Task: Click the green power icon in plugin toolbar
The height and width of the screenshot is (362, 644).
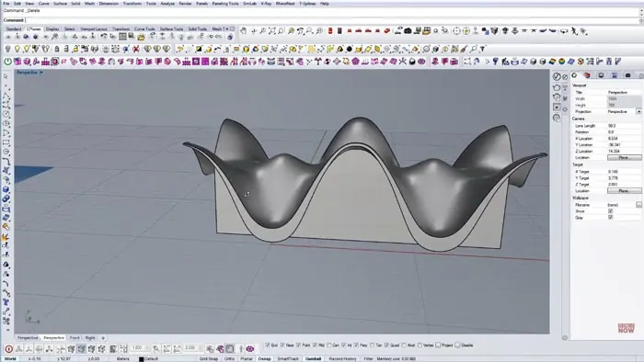Action: pyautogui.click(x=7, y=62)
